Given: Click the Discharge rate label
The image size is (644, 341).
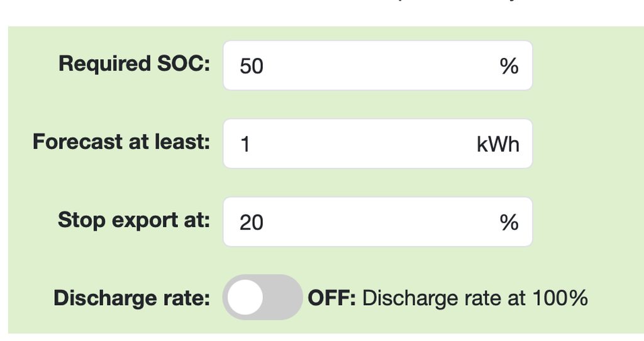Looking at the screenshot, I should [x=131, y=298].
